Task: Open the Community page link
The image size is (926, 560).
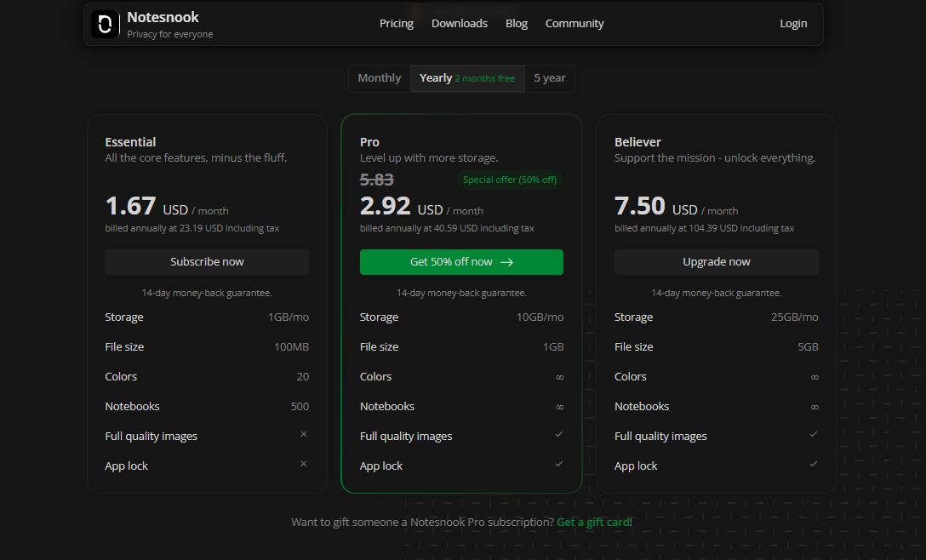Action: point(574,23)
